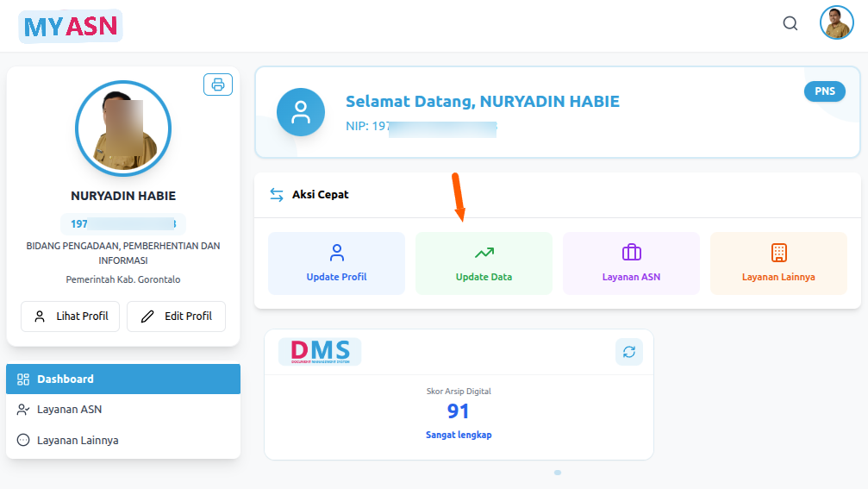This screenshot has width=868, height=489.
Task: Click the PNS status badge
Action: click(824, 91)
